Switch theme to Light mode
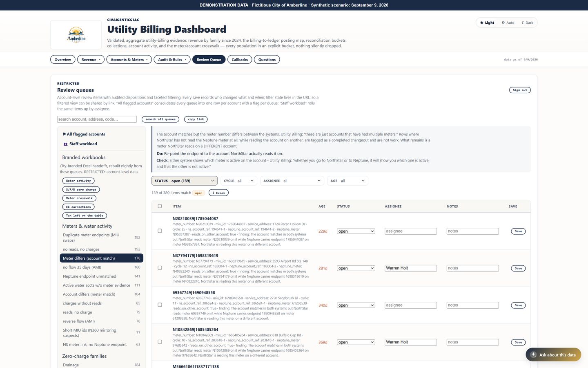This screenshot has height=368, width=588. tap(487, 23)
